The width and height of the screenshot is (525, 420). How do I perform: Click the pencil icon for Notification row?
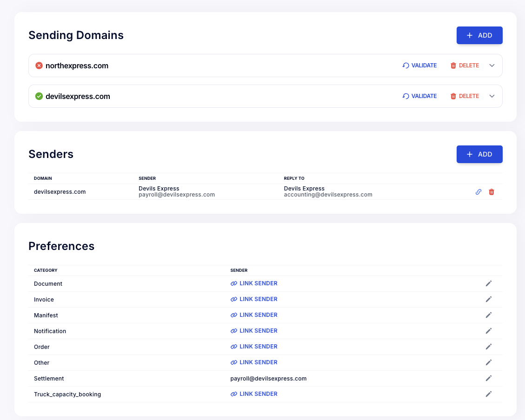tap(488, 331)
